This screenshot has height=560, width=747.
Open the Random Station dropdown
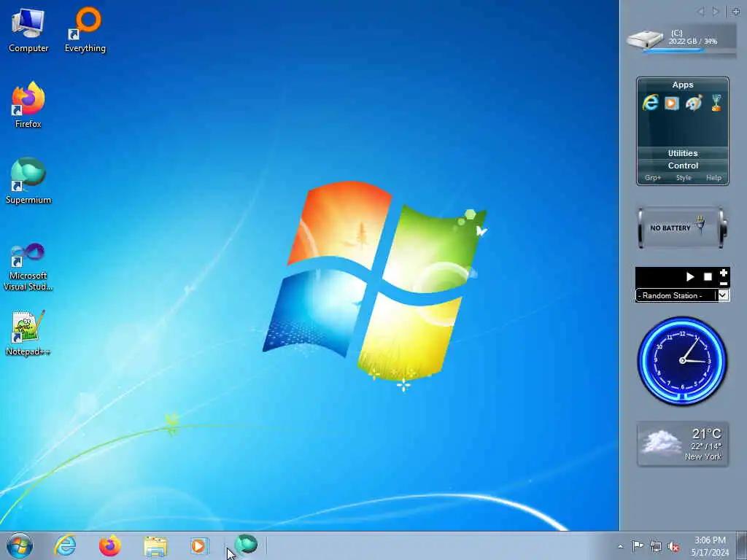(x=723, y=295)
